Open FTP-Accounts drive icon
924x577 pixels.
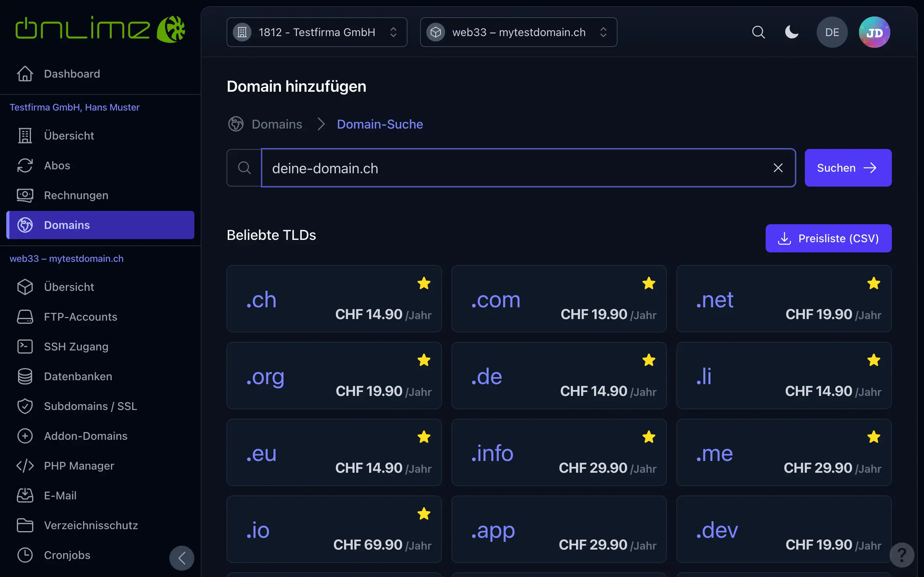[x=25, y=317]
